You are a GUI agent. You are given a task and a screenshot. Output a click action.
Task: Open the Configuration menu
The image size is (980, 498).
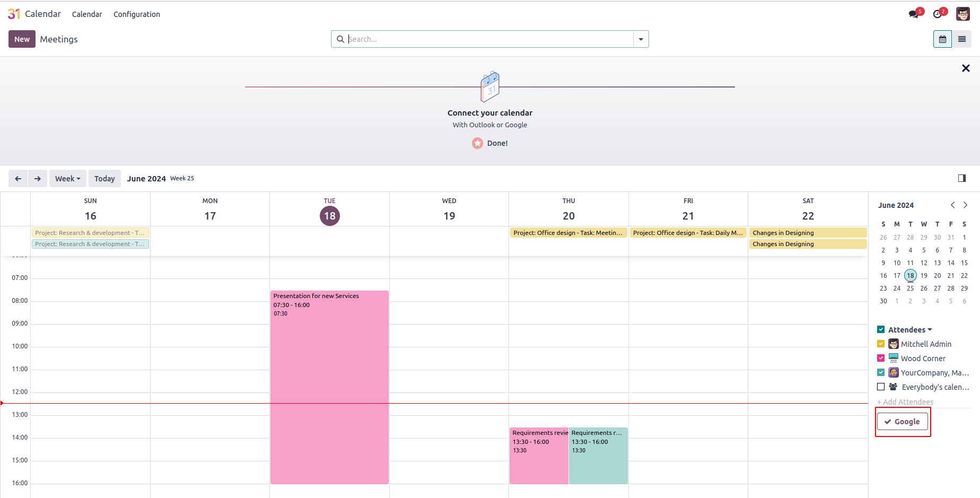pos(136,14)
